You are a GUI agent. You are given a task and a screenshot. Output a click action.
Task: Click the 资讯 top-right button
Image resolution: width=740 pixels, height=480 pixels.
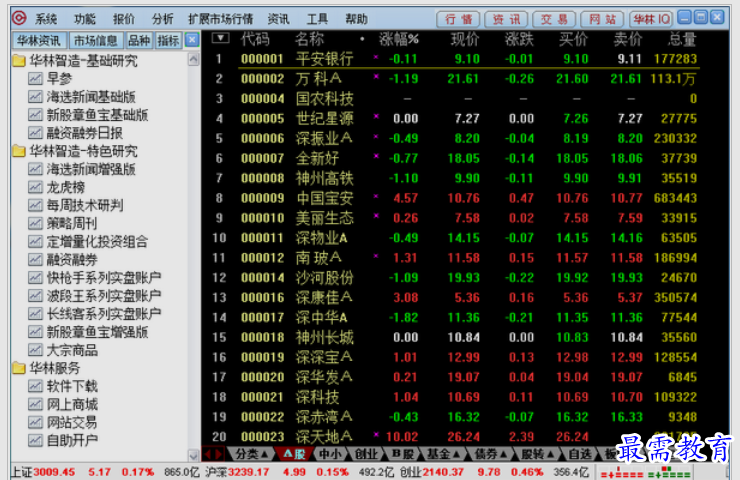[506, 19]
